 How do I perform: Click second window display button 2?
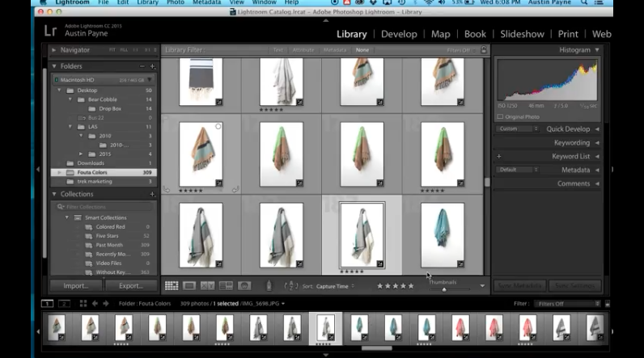(x=64, y=304)
